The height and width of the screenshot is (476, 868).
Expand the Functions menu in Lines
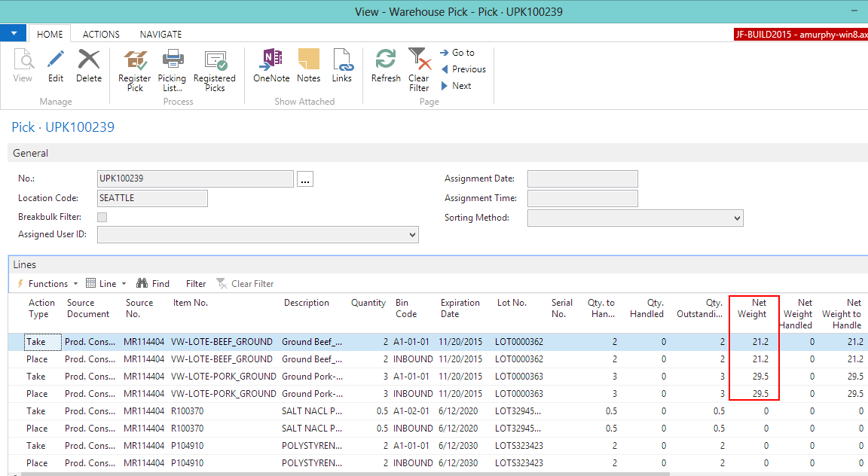click(x=47, y=284)
